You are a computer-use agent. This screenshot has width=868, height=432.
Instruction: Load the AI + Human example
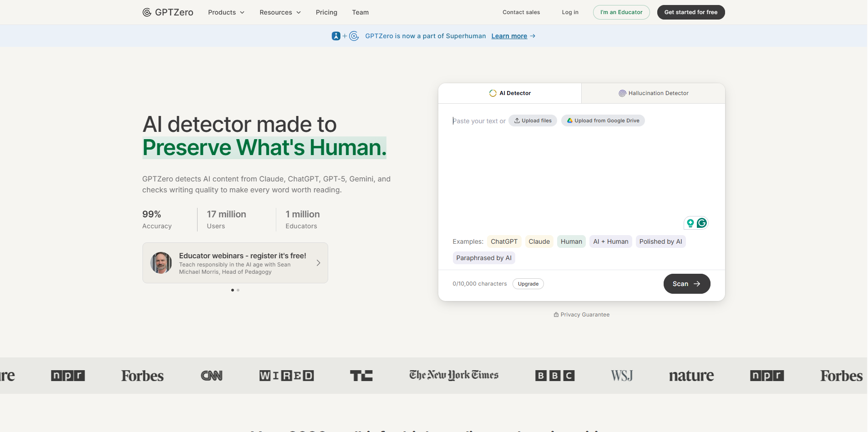[x=610, y=241]
